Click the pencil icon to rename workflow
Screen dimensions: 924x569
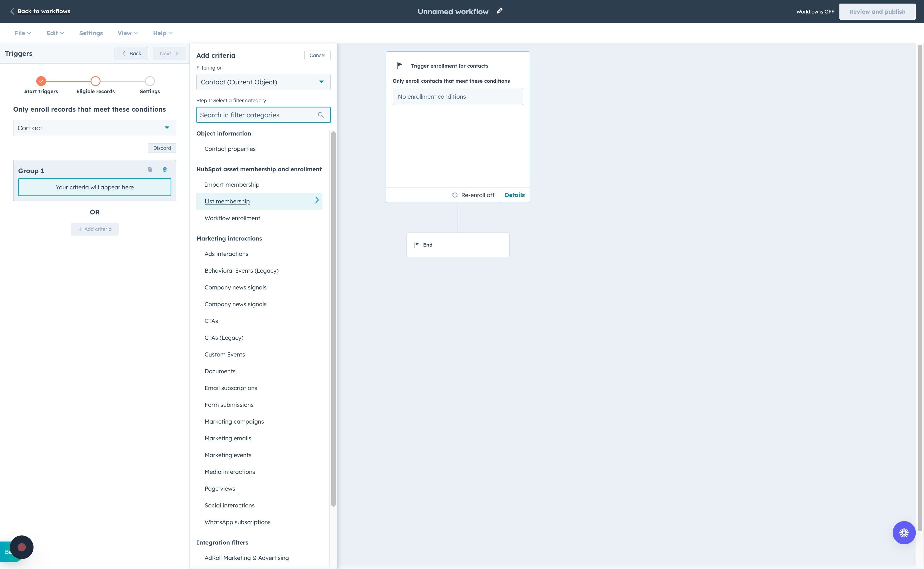499,11
